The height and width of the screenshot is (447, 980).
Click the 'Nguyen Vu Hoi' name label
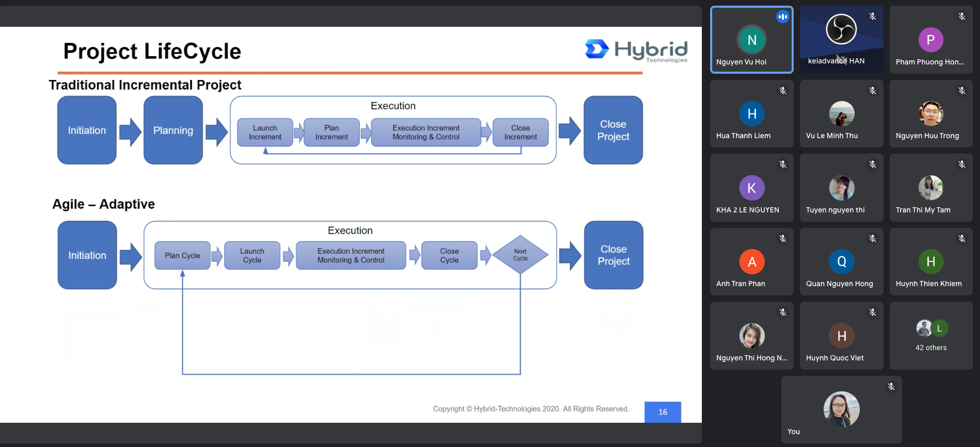point(741,62)
